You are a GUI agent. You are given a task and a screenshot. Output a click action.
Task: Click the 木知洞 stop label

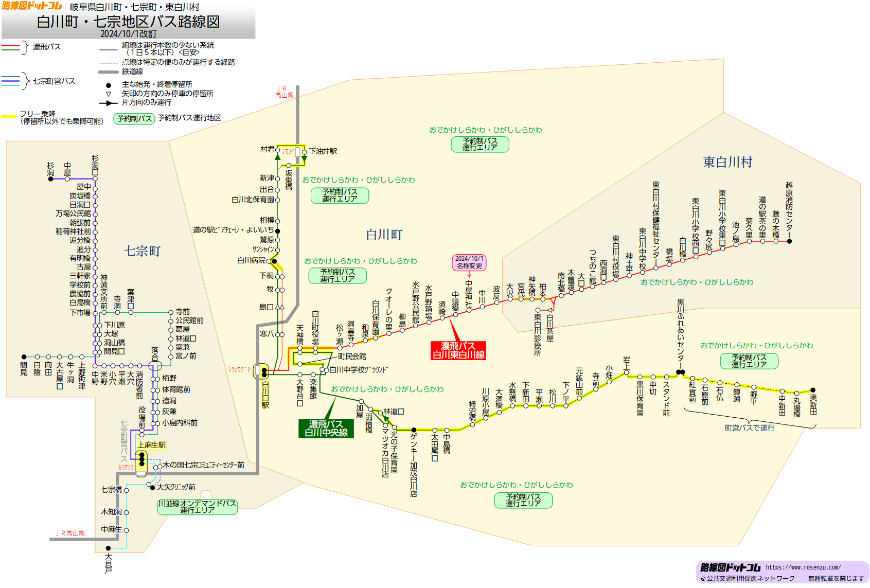pyautogui.click(x=112, y=512)
